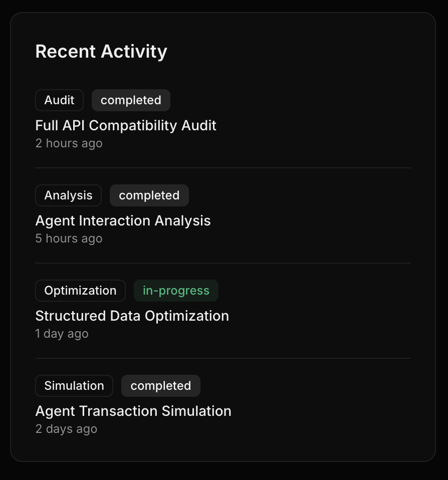Click the 5 hours ago timestamp
Screen dimensions: 448x480
tap(69, 238)
